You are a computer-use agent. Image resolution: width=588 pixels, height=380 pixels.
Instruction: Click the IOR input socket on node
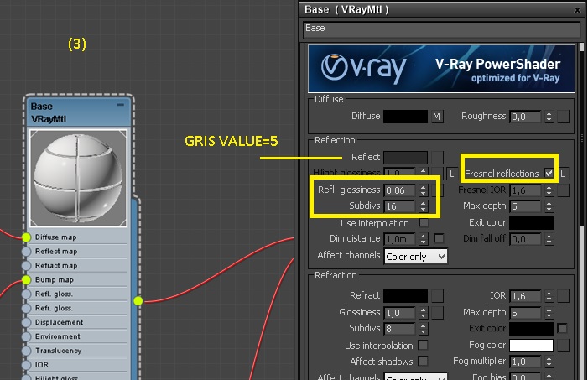[26, 365]
